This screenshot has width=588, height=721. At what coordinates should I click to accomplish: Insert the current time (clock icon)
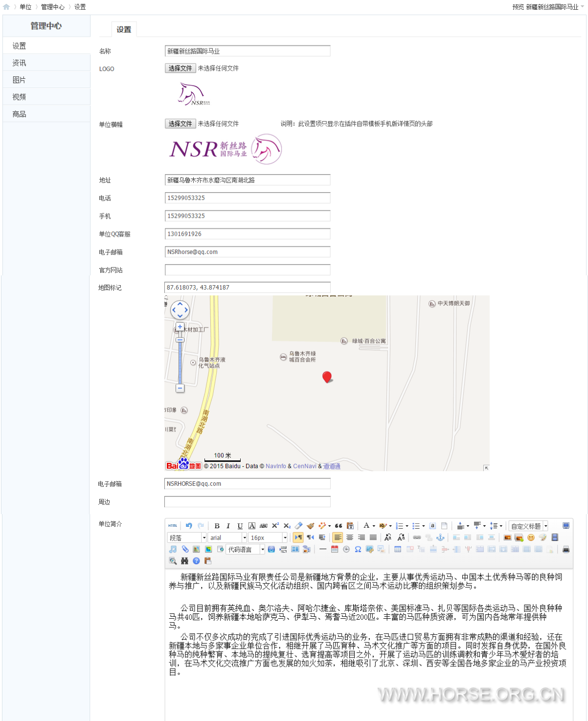[x=346, y=549]
